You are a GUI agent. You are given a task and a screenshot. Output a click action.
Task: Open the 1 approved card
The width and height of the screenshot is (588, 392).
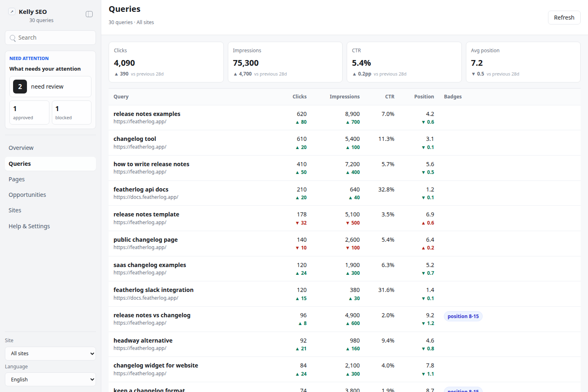tap(29, 112)
